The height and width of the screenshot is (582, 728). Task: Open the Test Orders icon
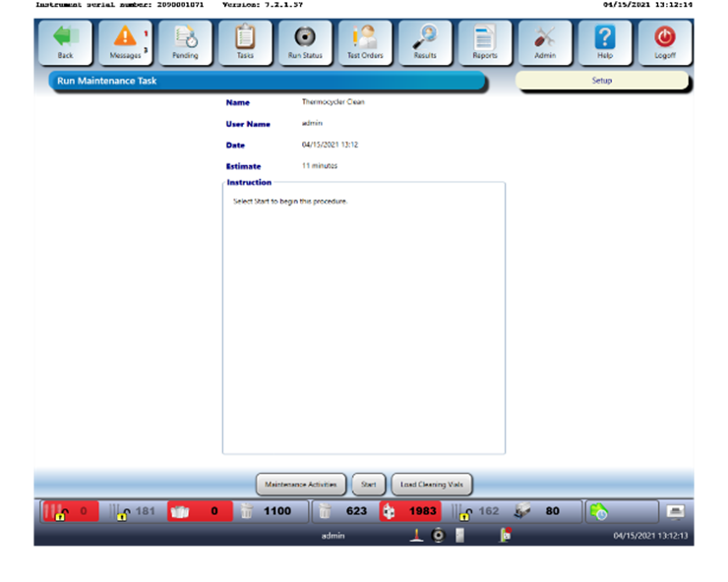pyautogui.click(x=365, y=38)
